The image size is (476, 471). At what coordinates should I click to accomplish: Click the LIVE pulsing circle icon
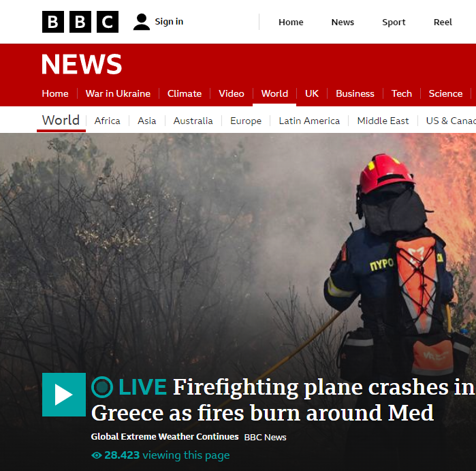coord(102,387)
